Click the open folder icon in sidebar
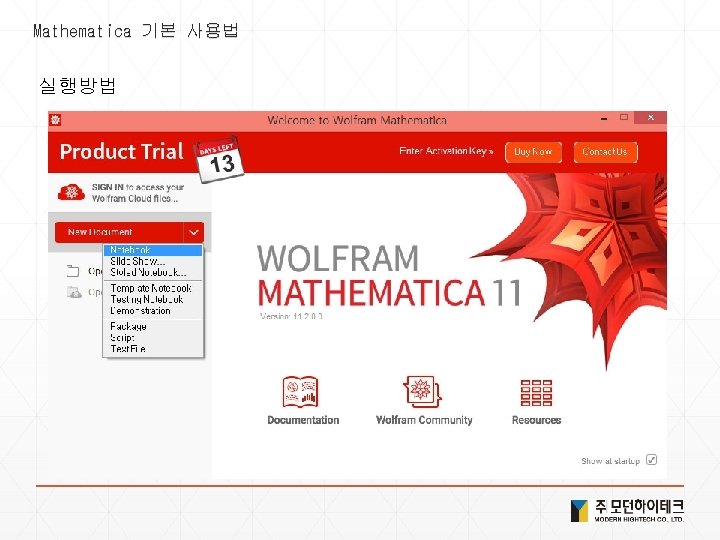The image size is (720, 540). tap(73, 271)
